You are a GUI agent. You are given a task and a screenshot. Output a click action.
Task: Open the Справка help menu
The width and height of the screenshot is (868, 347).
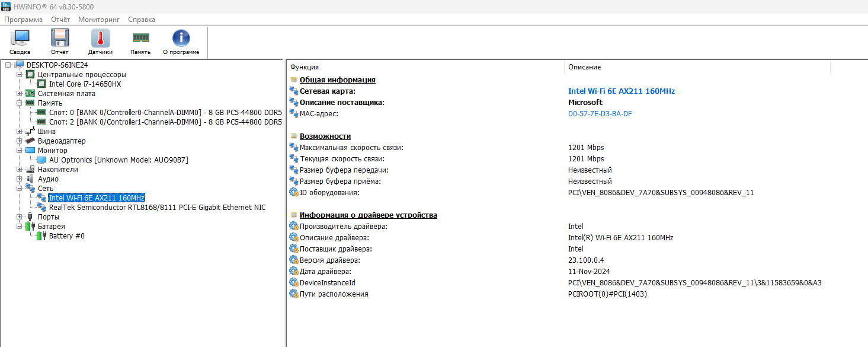click(x=142, y=20)
